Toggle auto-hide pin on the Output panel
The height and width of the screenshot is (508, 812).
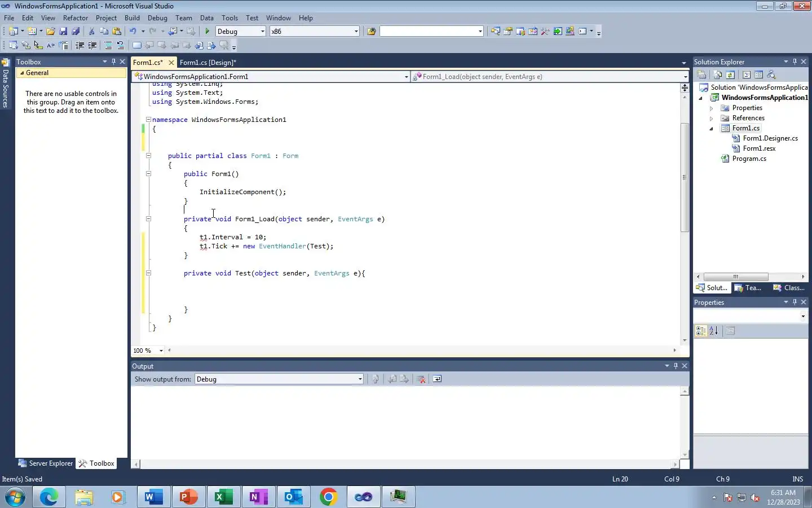point(676,366)
